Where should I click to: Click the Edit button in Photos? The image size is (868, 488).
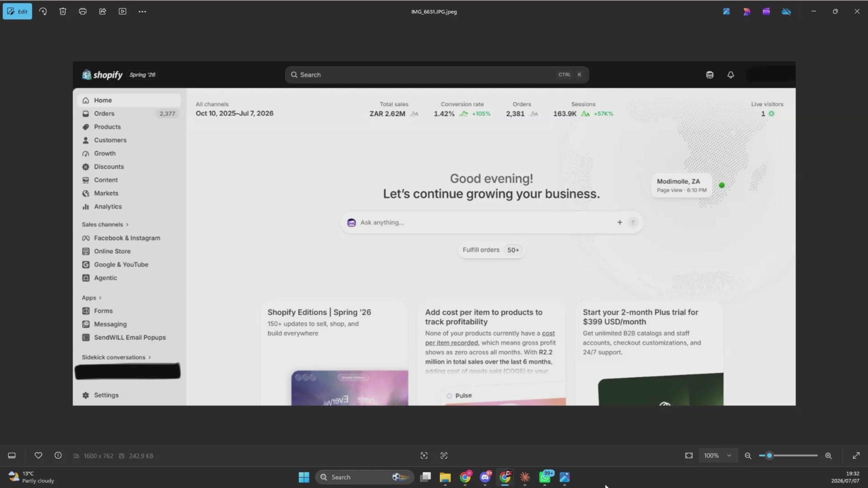point(17,11)
